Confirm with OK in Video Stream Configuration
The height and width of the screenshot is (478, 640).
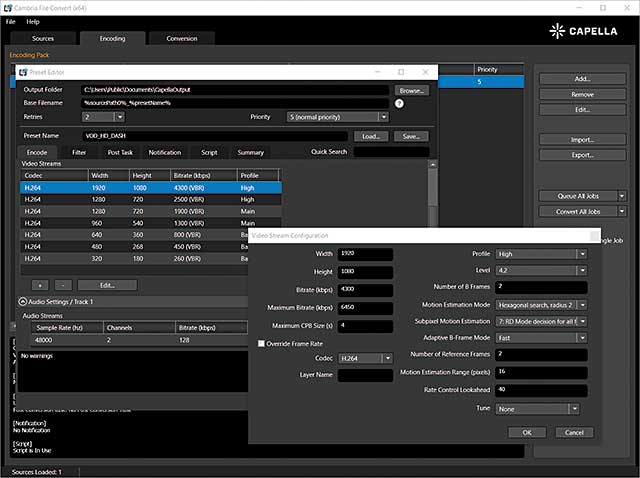(x=527, y=432)
